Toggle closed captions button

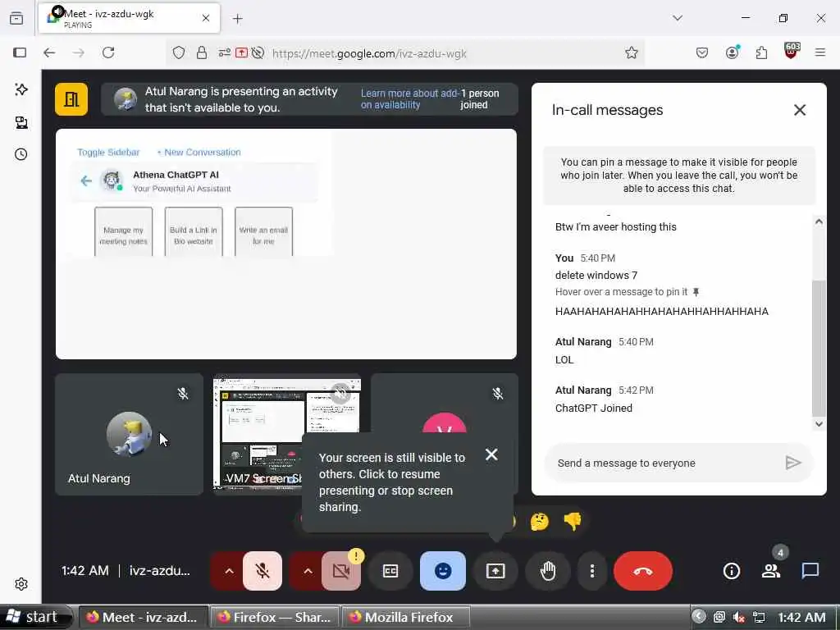(390, 571)
